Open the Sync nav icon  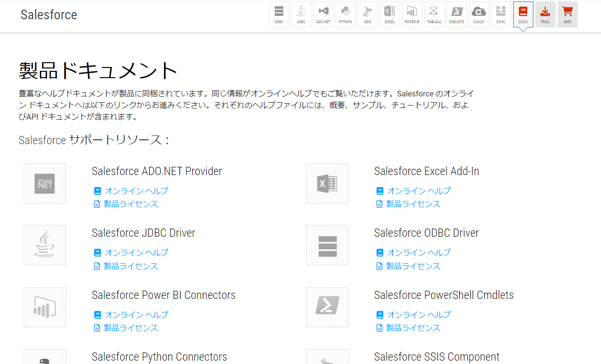click(501, 14)
